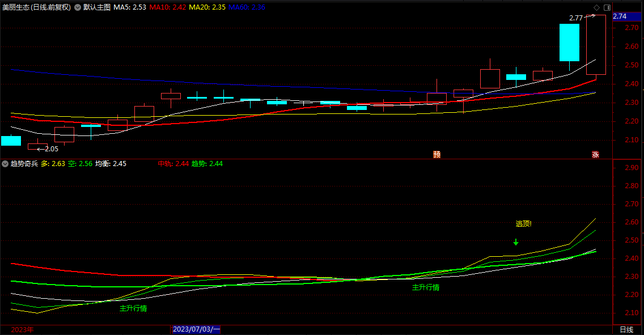This screenshot has height=335, width=644.
Task: Click the 多: 2.63 indicator value
Action: click(x=53, y=164)
